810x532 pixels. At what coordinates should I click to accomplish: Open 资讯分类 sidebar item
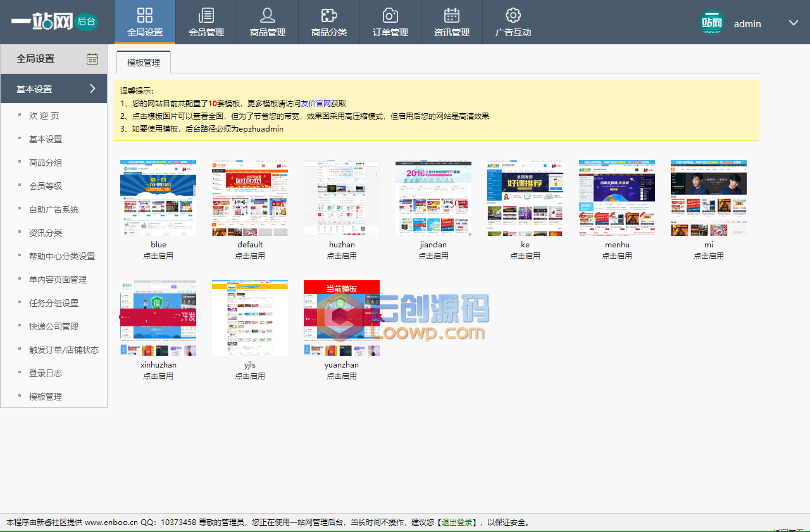click(46, 233)
